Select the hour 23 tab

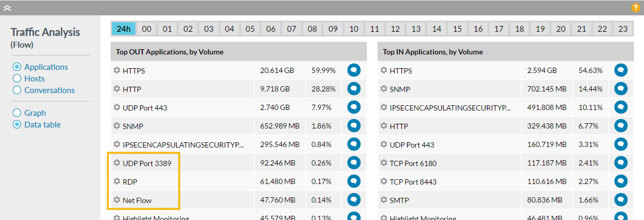click(623, 29)
